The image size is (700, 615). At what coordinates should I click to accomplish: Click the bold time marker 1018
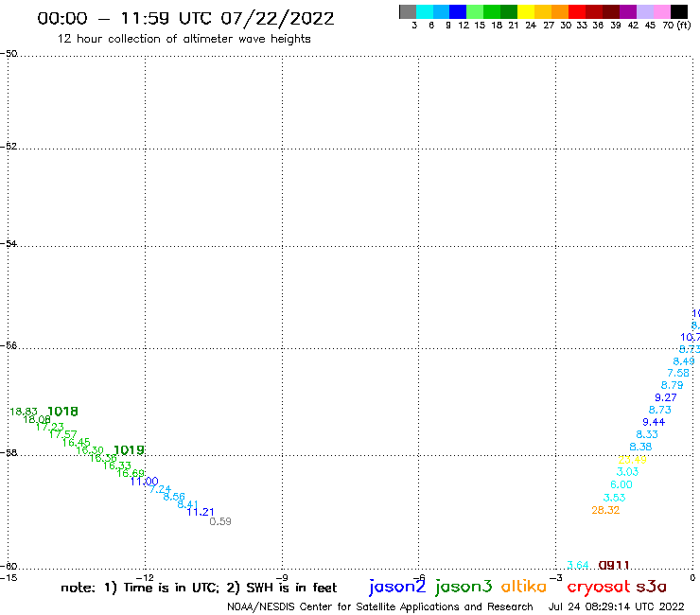point(62,412)
